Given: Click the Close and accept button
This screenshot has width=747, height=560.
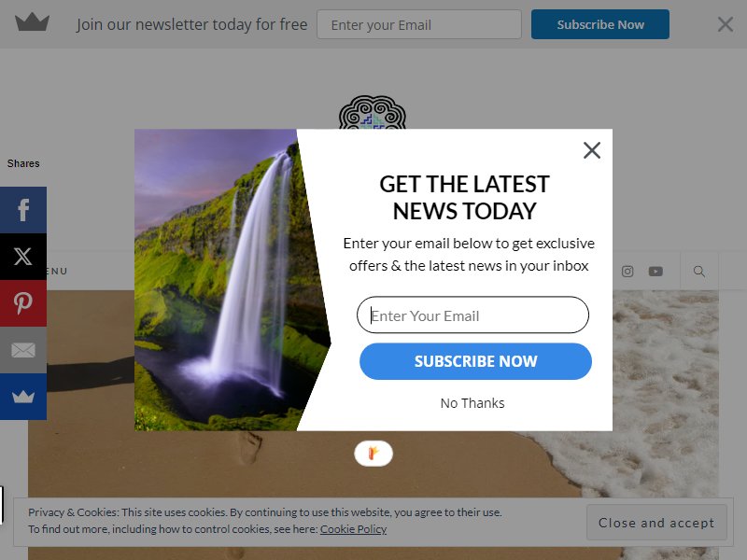Looking at the screenshot, I should point(656,523).
